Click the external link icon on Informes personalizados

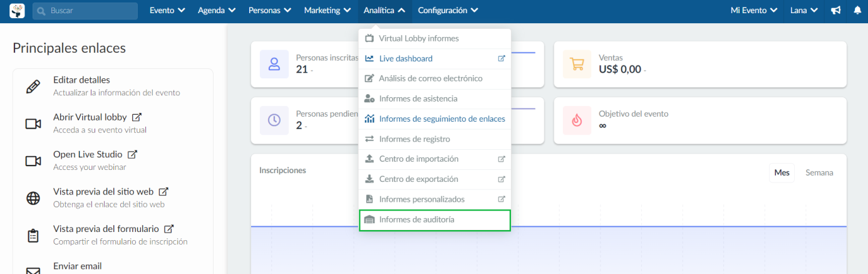pos(501,199)
